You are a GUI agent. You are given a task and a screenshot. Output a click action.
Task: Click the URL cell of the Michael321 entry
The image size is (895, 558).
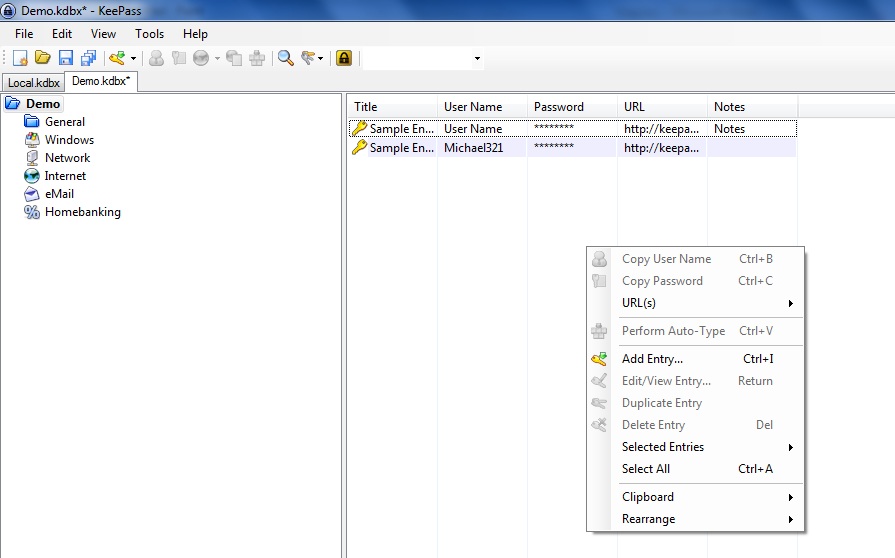(661, 148)
